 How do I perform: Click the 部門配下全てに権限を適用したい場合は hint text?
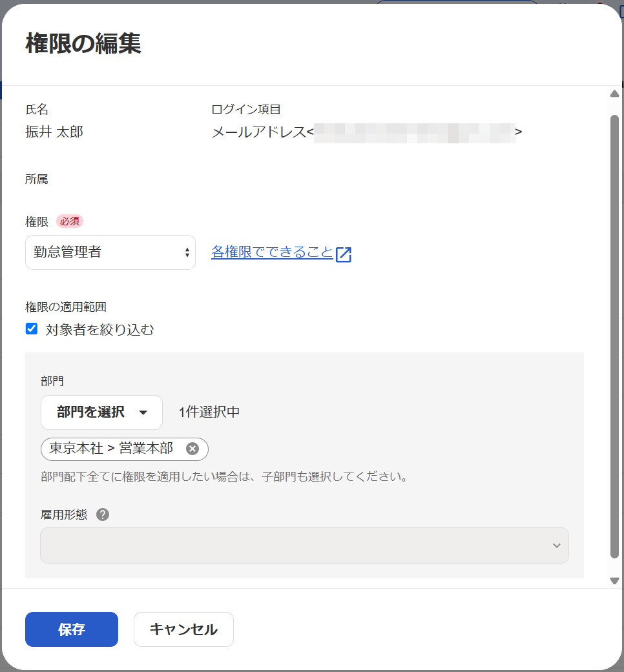(225, 476)
